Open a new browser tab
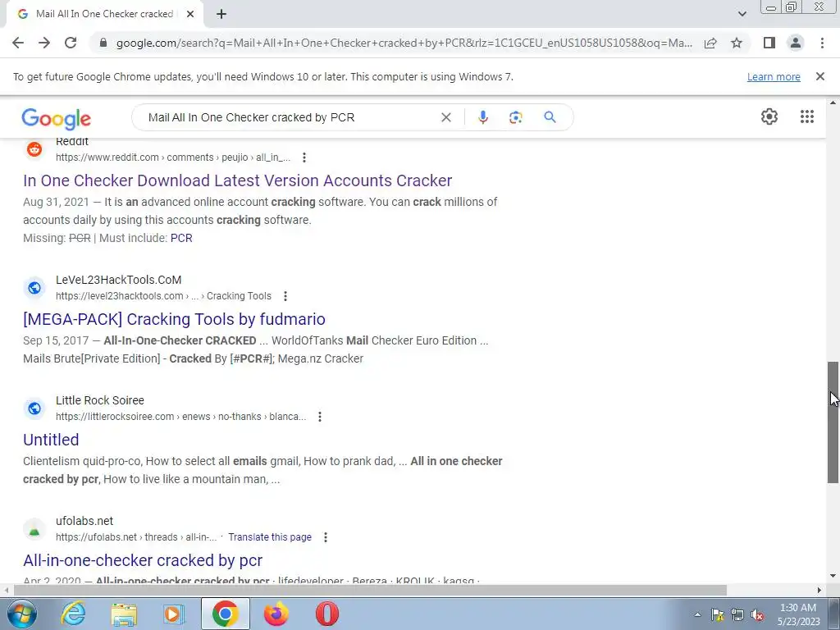 [x=221, y=15]
